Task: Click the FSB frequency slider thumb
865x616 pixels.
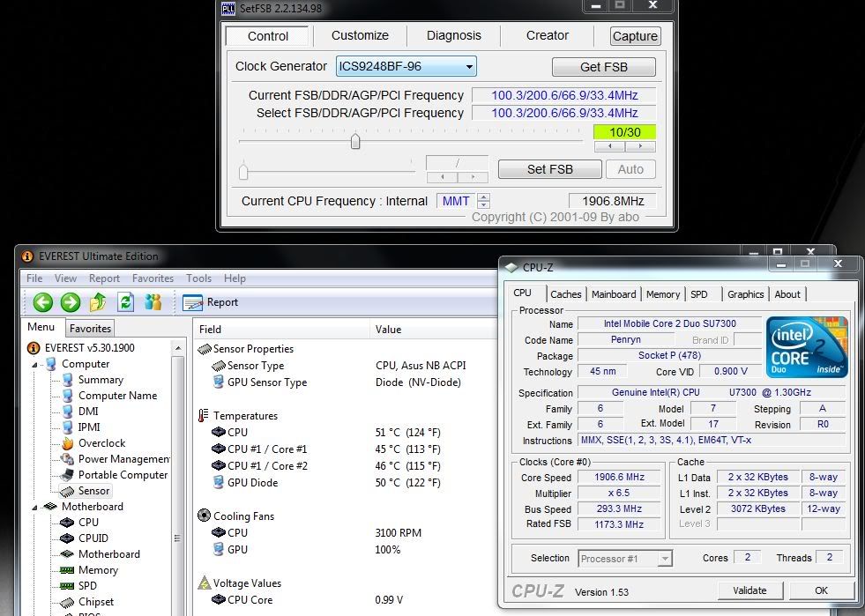Action: tap(355, 141)
